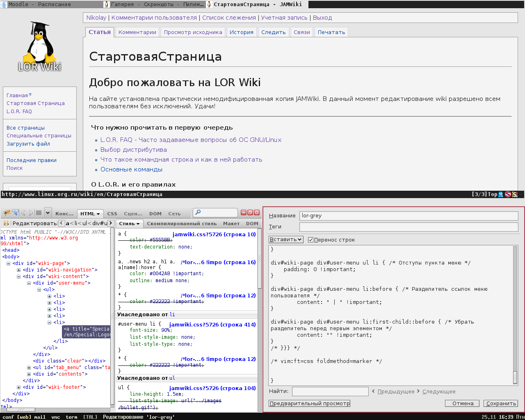Deactivate Firebug with the red power icon
Screen dimensions: 525x420
click(x=257, y=212)
